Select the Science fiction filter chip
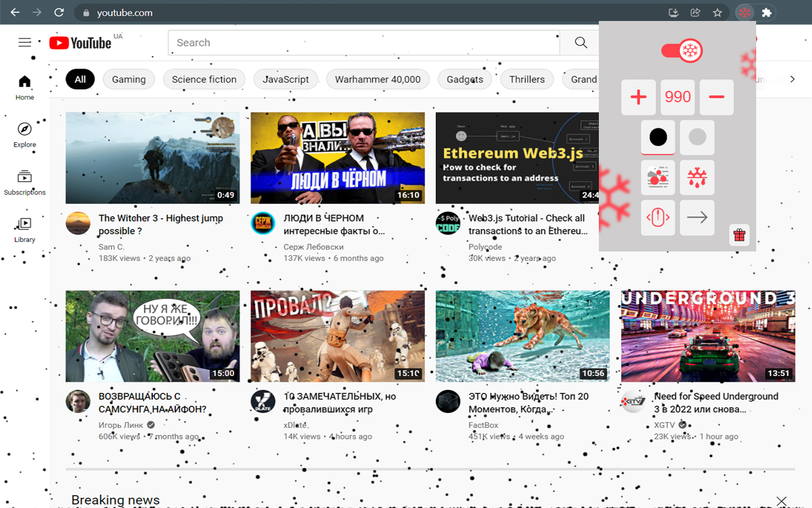The width and height of the screenshot is (812, 508). point(204,79)
